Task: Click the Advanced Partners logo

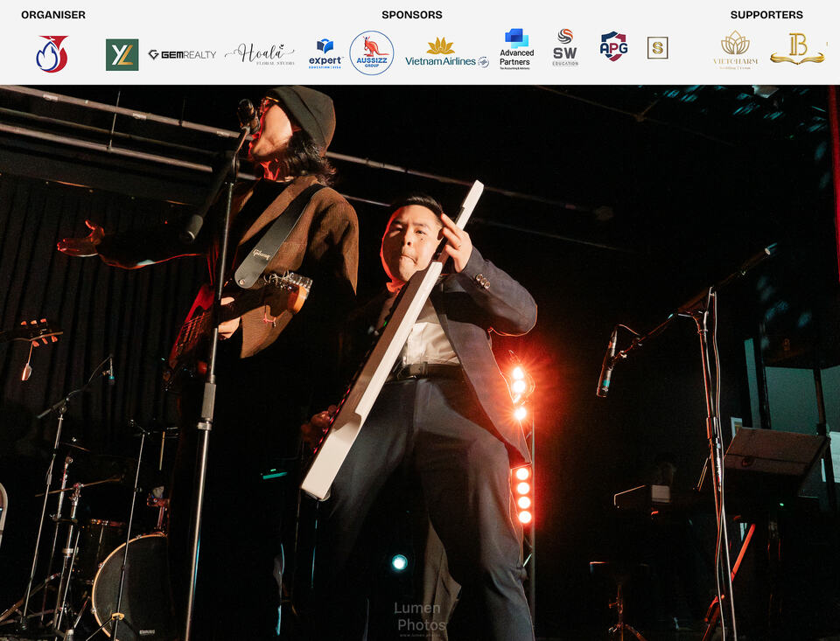Action: coord(516,49)
